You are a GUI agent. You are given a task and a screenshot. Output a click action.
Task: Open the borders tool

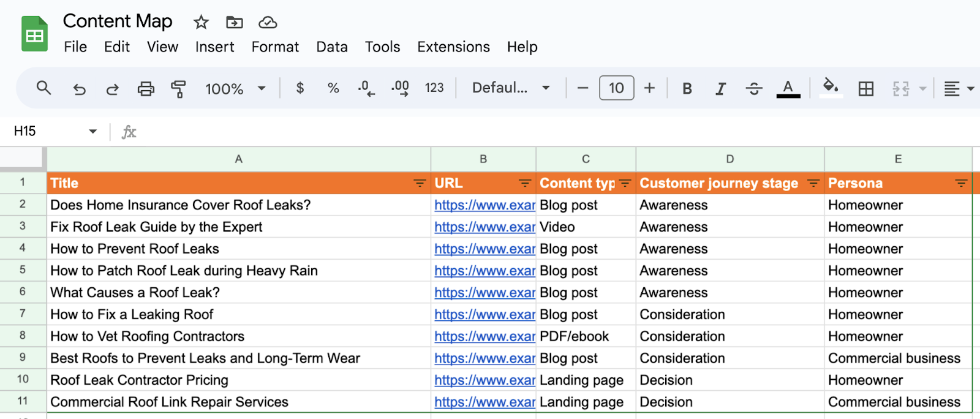click(866, 89)
